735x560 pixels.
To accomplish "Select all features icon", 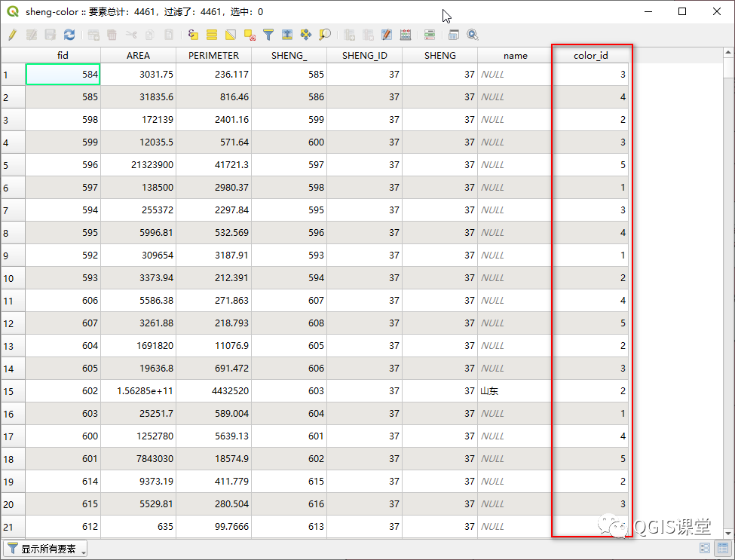I will (212, 35).
